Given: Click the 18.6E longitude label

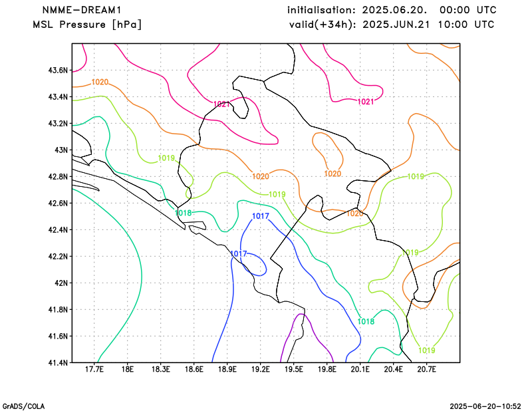Looking at the screenshot, I should click(x=194, y=369).
